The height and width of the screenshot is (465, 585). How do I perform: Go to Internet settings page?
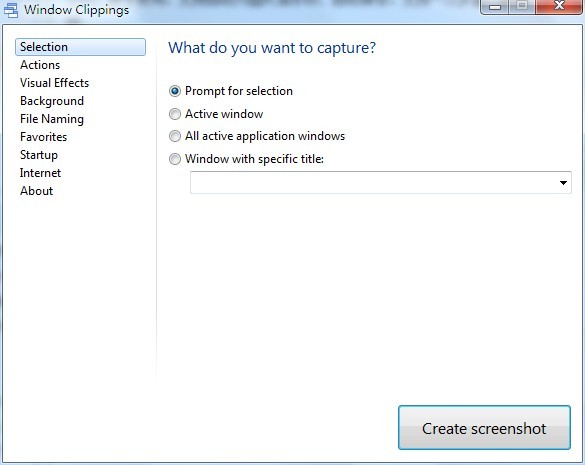tap(40, 173)
